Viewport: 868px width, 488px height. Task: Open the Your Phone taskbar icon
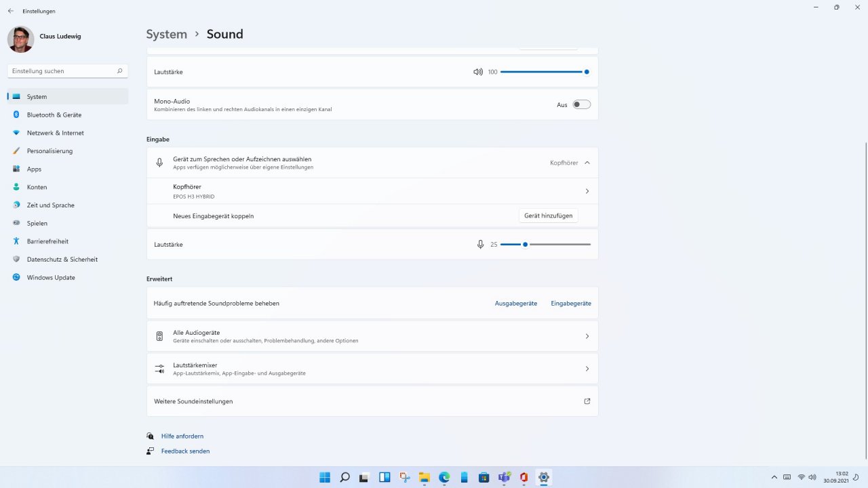coord(464,477)
